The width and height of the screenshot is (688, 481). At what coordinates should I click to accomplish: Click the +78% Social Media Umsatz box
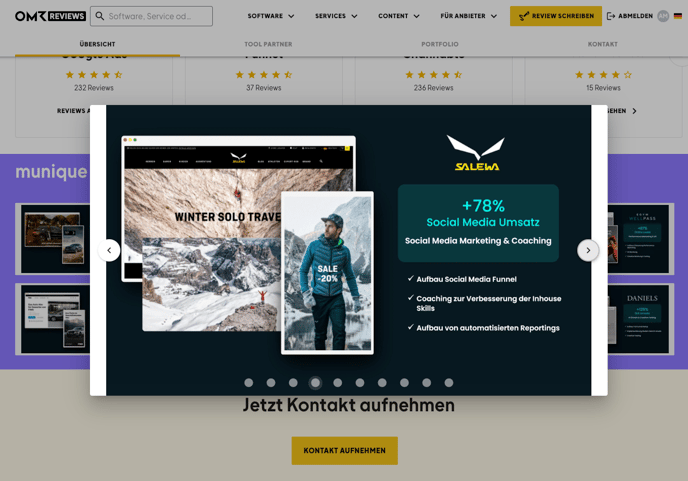478,223
